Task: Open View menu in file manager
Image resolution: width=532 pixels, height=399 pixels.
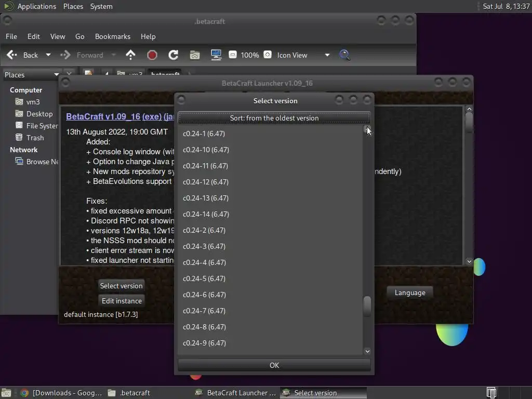Action: [58, 36]
